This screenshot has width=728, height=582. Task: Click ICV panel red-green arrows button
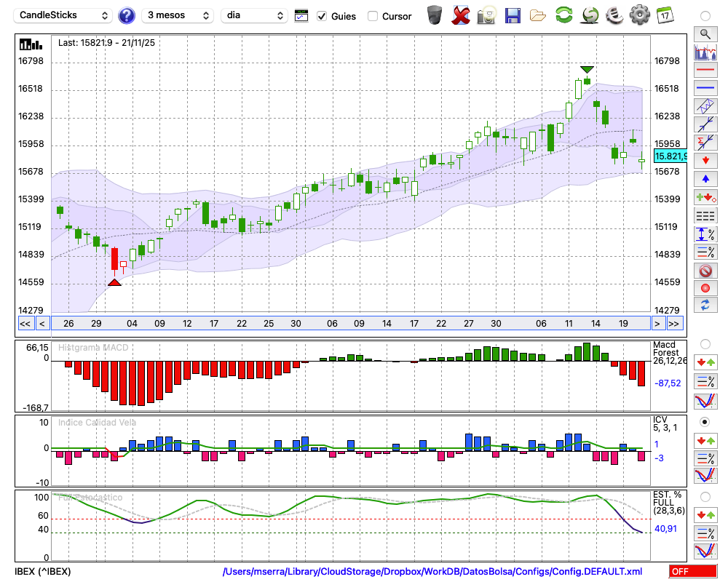point(705,441)
